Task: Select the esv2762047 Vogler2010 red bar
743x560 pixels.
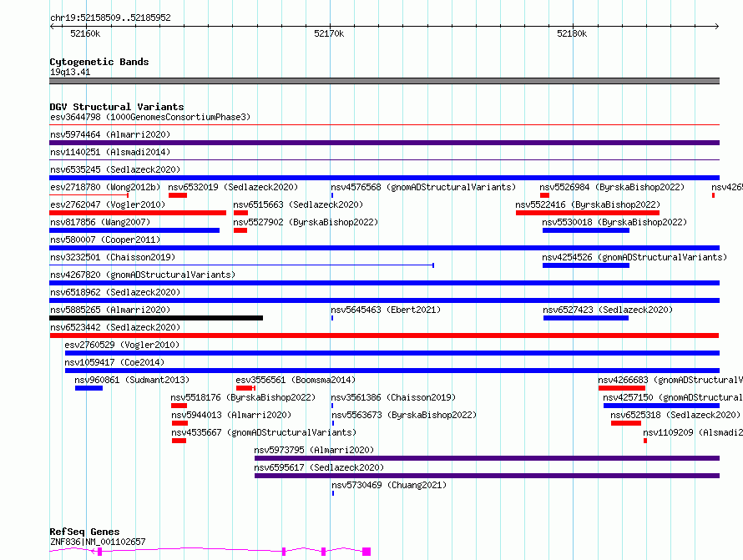Action: click(x=138, y=213)
